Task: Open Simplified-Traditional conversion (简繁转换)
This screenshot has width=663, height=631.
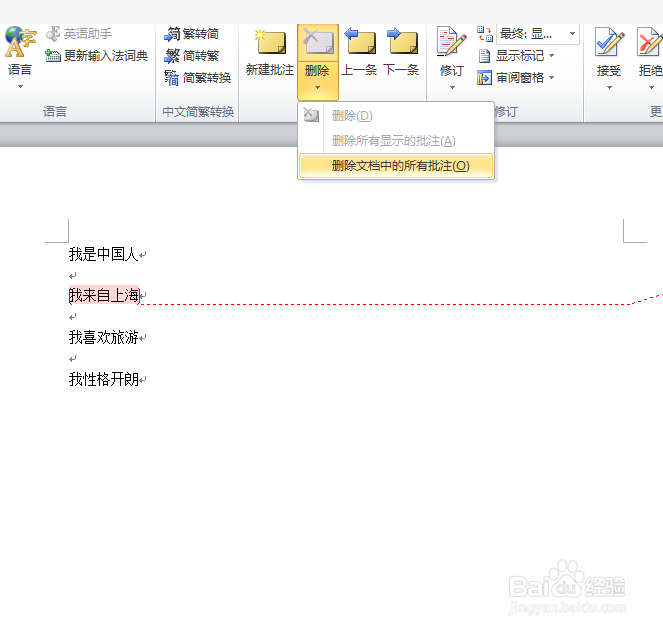Action: pos(197,78)
